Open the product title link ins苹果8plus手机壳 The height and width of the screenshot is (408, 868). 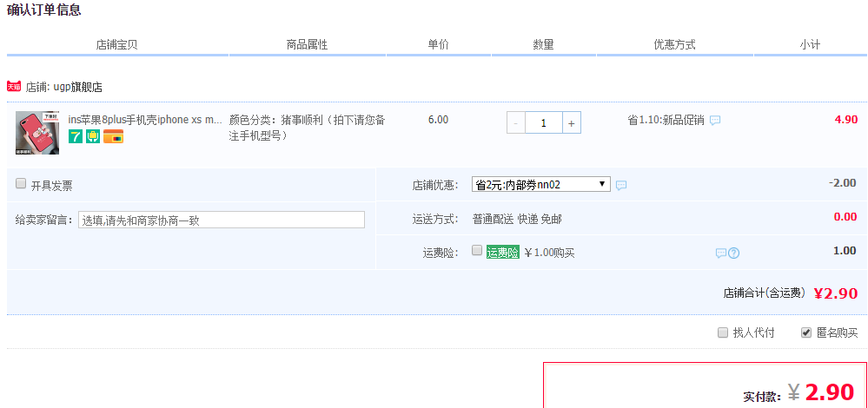pyautogui.click(x=144, y=120)
